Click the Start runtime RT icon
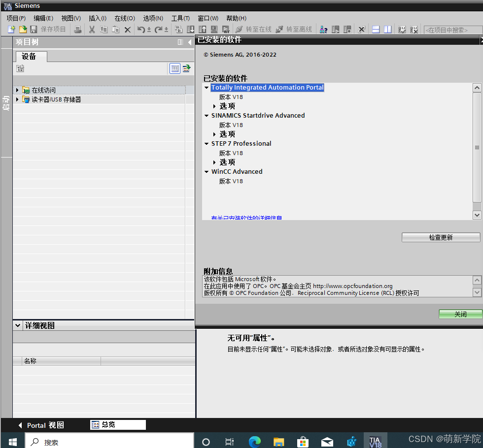 tap(226, 29)
